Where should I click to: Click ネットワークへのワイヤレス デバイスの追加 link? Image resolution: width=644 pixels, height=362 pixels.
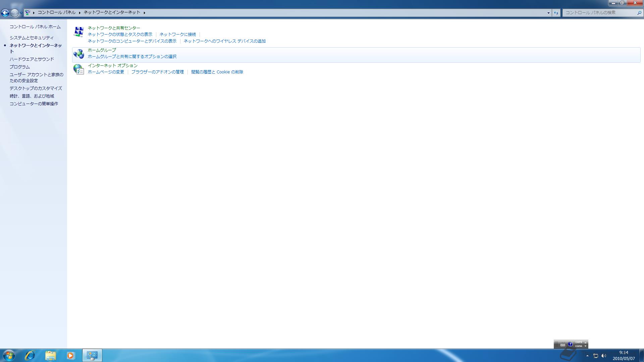coord(225,41)
